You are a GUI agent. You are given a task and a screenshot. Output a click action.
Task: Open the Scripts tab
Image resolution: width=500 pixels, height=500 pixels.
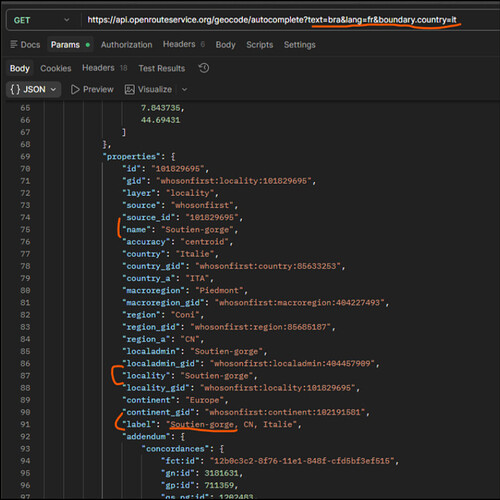[259, 45]
